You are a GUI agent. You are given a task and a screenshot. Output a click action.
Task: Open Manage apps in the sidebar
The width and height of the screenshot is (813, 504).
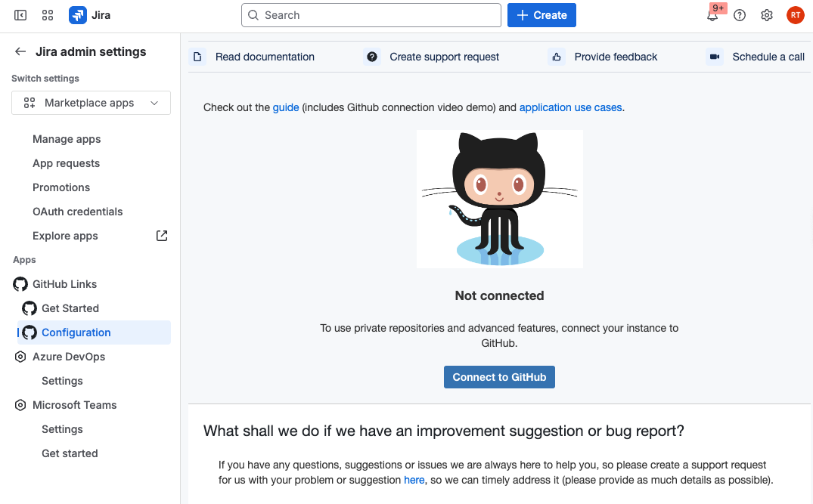[x=67, y=139]
